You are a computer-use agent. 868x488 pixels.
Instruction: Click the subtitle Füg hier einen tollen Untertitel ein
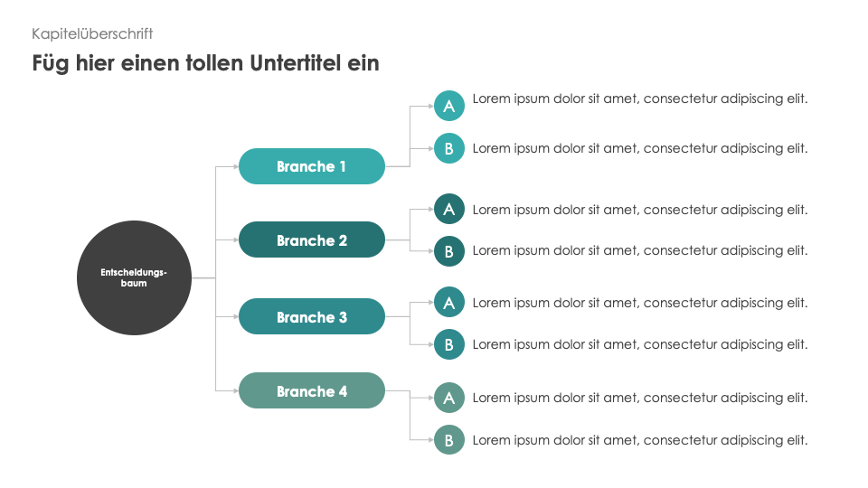[205, 63]
